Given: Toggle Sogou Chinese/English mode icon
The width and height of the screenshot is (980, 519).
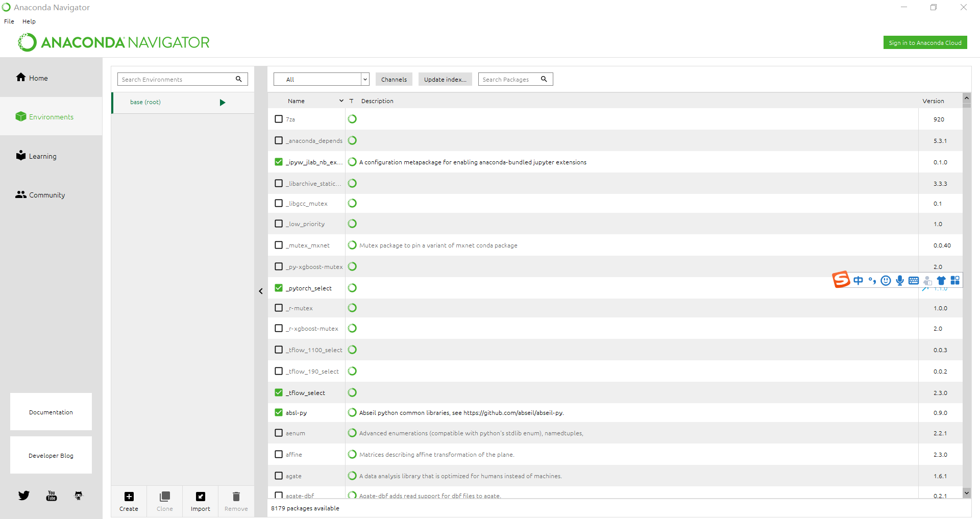Looking at the screenshot, I should pos(859,280).
